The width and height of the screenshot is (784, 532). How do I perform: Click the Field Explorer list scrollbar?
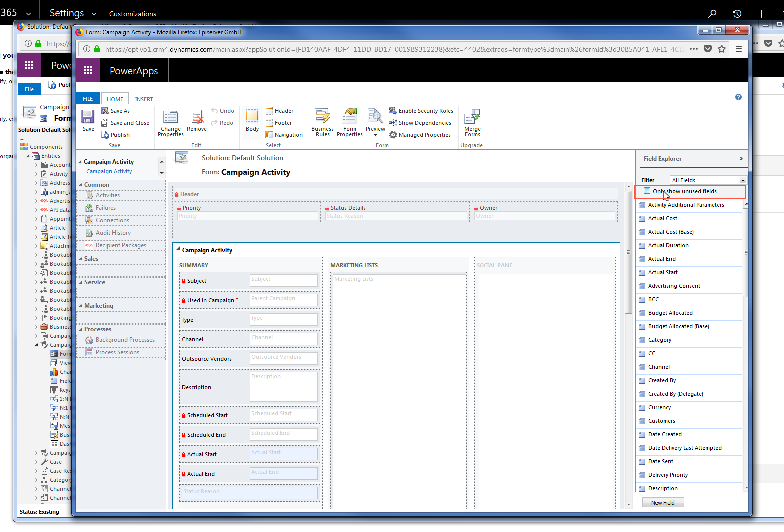tap(746, 253)
